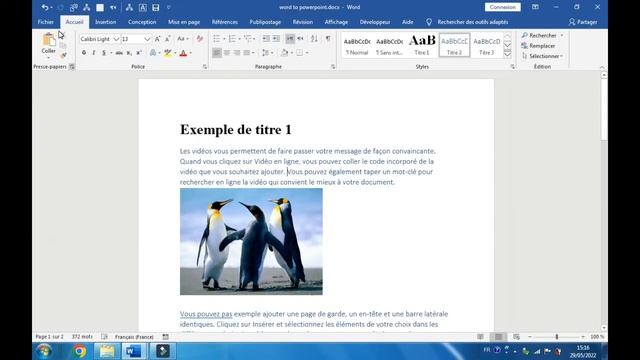Click the right-to-left text direction icon

300,39
